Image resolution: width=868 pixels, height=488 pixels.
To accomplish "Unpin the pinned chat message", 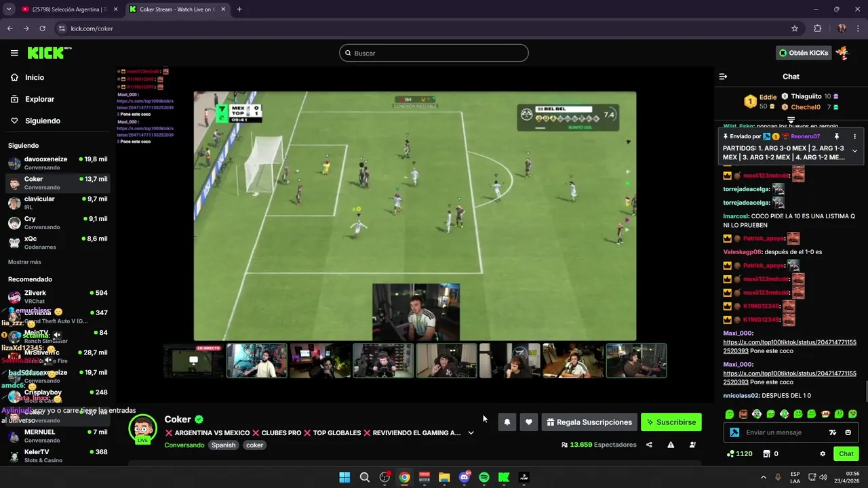I will click(x=836, y=136).
